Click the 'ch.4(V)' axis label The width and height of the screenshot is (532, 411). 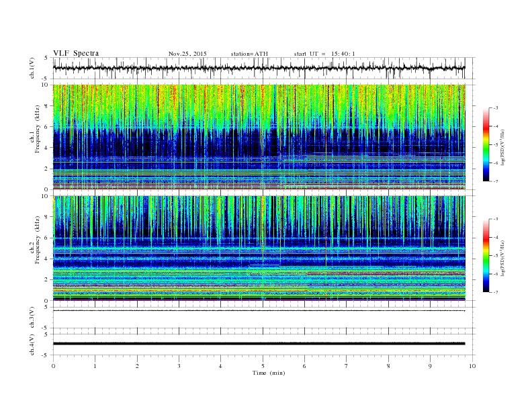tap(32, 345)
